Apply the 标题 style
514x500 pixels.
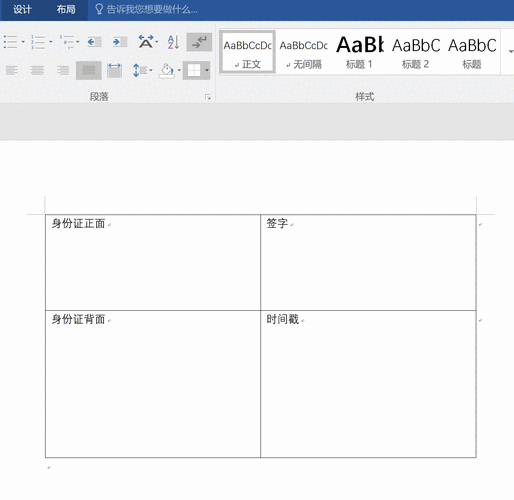pos(472,52)
